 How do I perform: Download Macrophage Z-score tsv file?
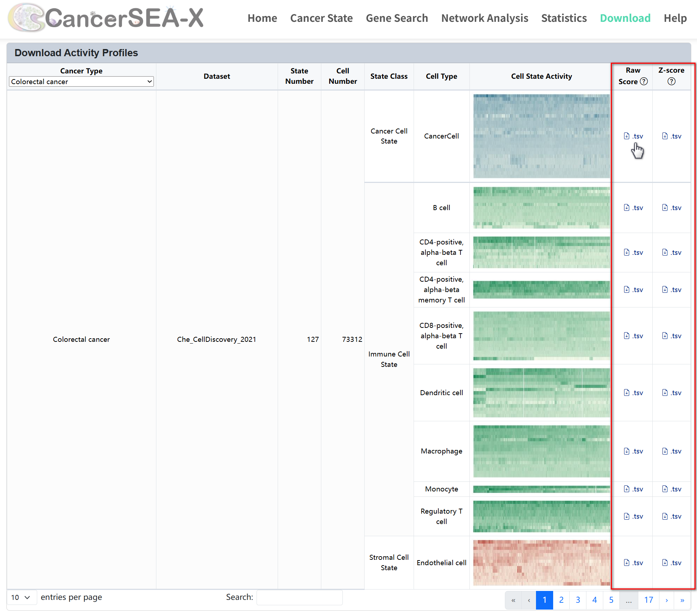coord(672,451)
